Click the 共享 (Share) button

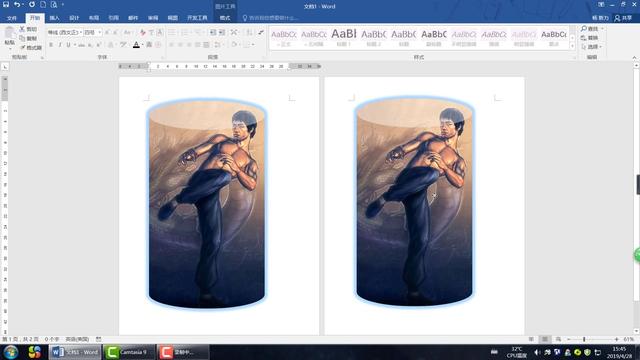pos(624,18)
